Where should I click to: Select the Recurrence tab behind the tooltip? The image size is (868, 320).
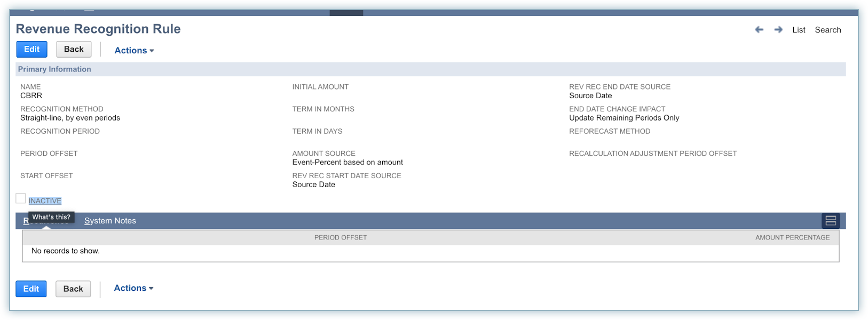(x=26, y=221)
